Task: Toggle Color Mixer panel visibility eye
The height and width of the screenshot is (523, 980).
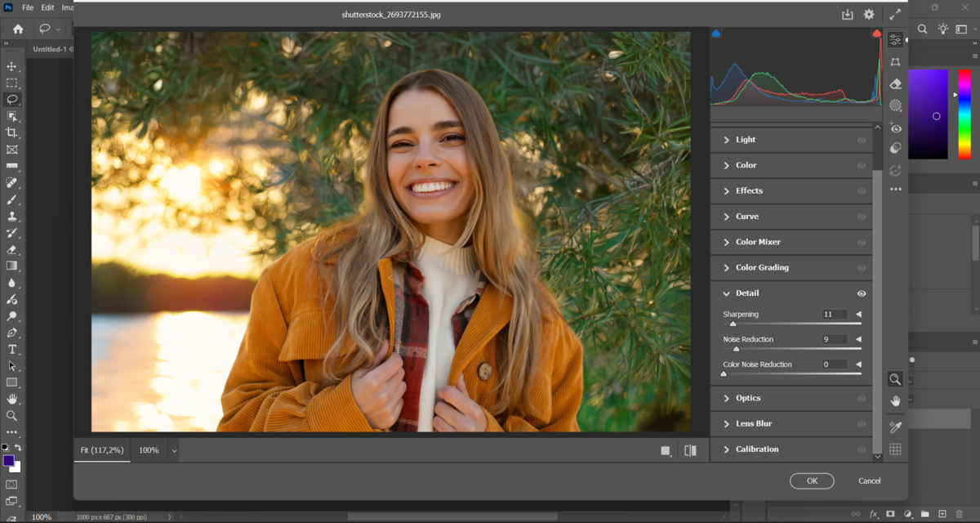Action: click(x=861, y=242)
